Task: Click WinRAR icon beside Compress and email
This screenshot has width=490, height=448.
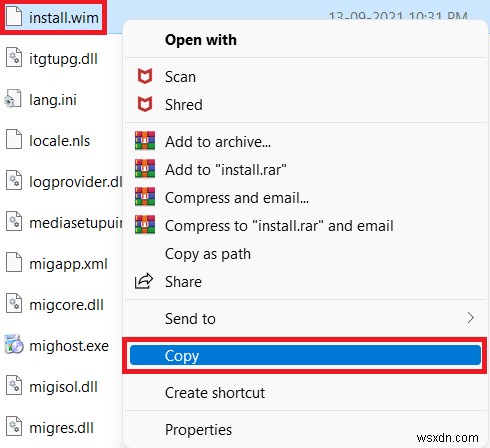Action: 145,196
